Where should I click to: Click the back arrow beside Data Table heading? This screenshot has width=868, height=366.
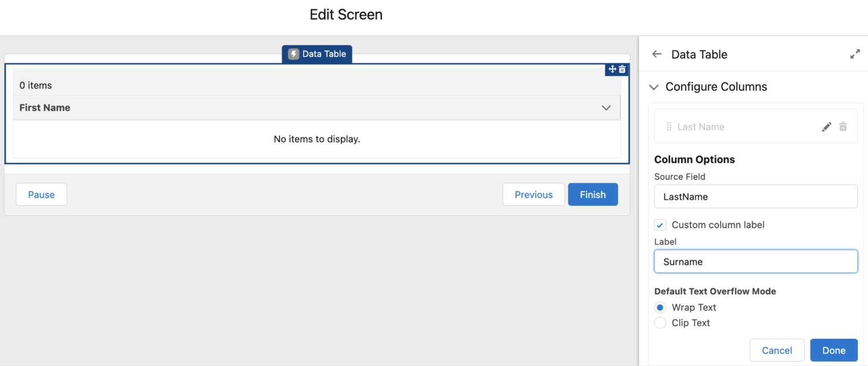[x=656, y=54]
